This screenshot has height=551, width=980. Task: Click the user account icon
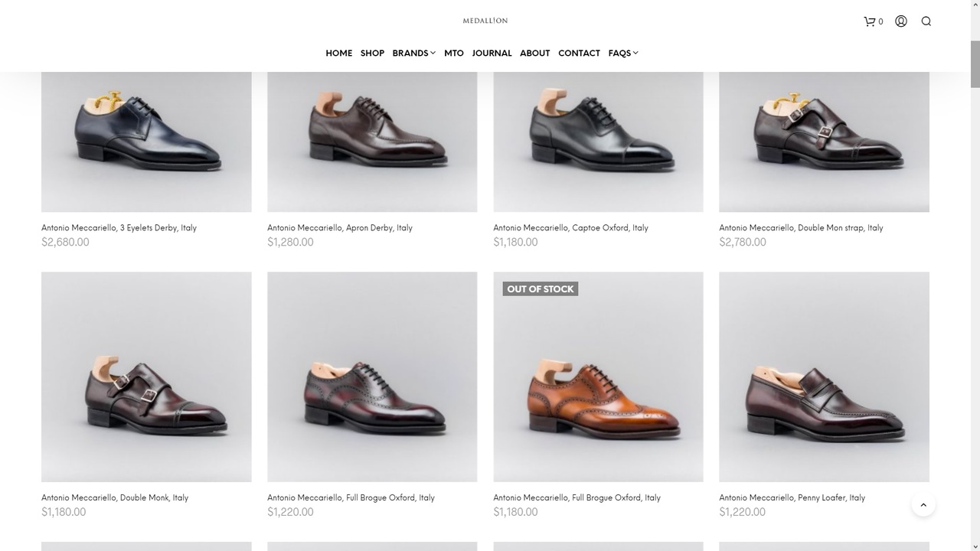click(901, 21)
